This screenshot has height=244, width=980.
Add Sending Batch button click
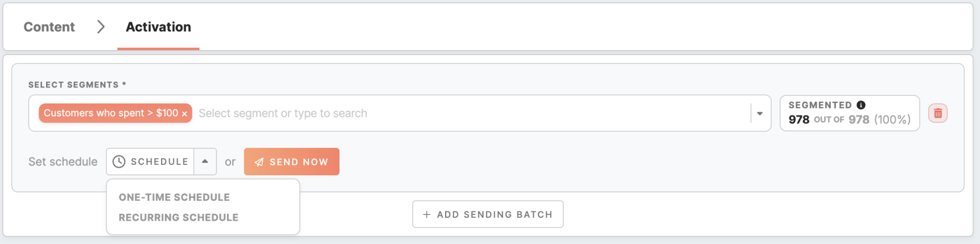[x=488, y=214]
